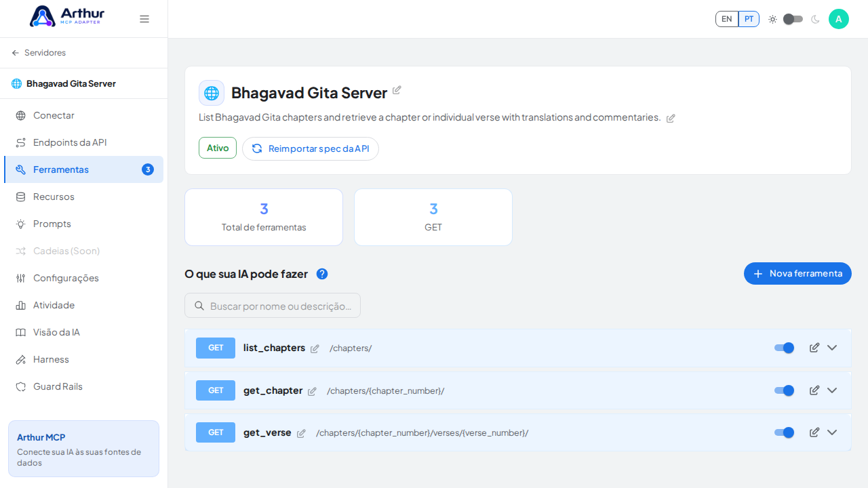Click the get_verse endpoint path text

pyautogui.click(x=422, y=433)
